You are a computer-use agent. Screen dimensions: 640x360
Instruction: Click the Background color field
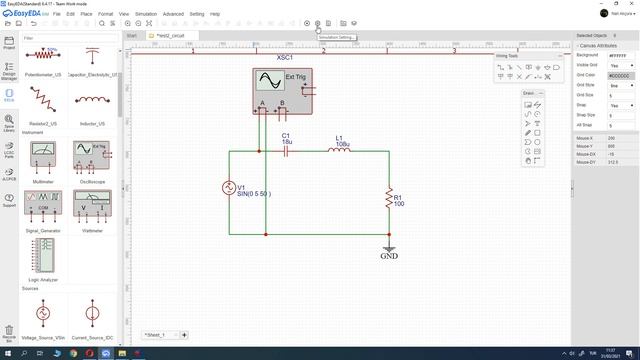pos(621,56)
